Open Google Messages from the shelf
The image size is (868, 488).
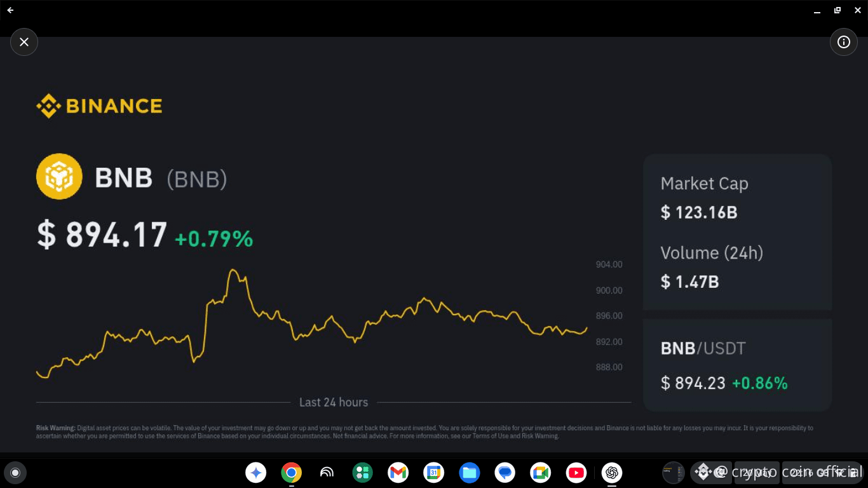pyautogui.click(x=505, y=473)
